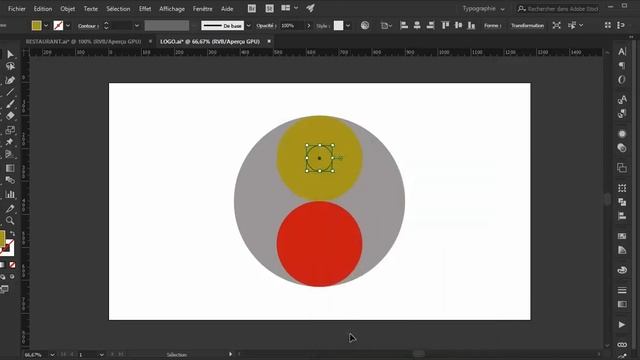Align objects to vertical center
640x360 pixels.
click(x=458, y=25)
